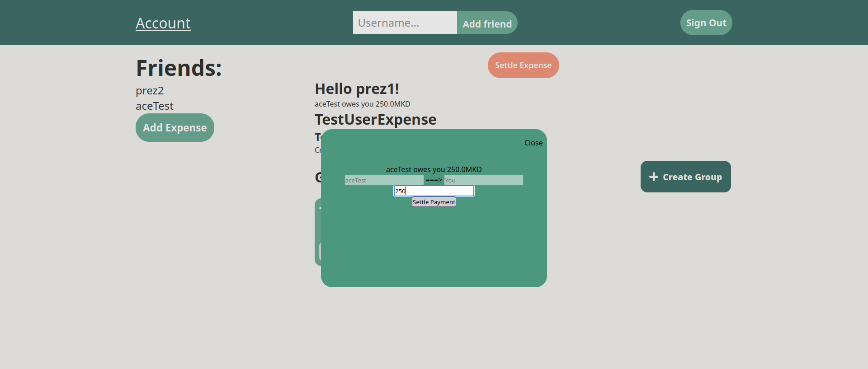Close the settle payment popup

(533, 143)
